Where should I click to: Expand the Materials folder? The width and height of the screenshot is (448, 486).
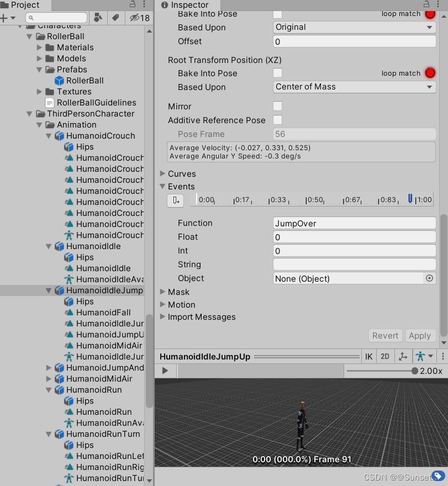(39, 47)
